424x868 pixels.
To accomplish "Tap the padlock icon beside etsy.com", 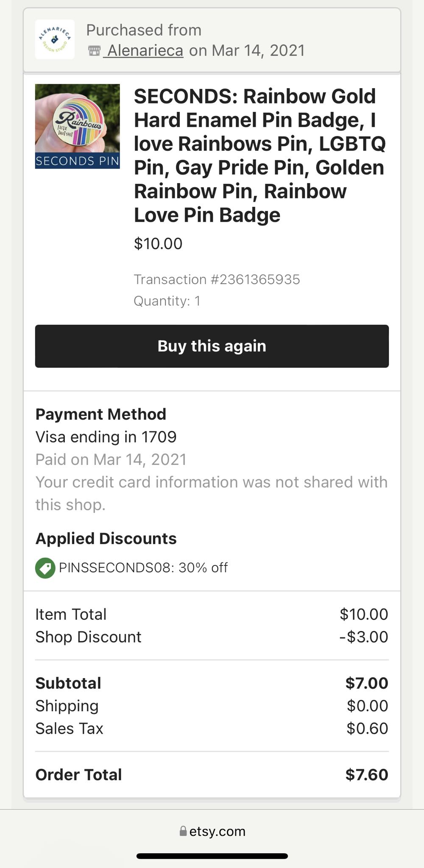I will coord(183,831).
